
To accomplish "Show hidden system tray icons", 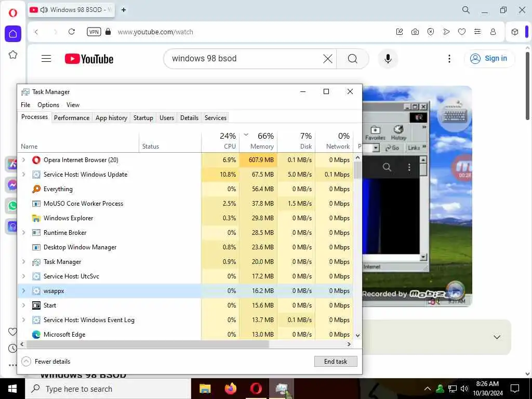I will point(428,389).
